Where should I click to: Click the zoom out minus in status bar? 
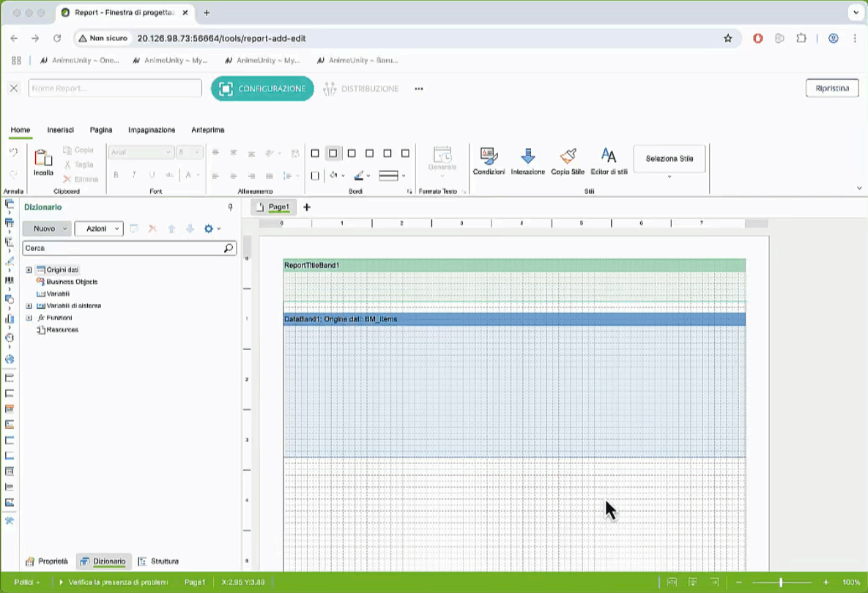(738, 582)
